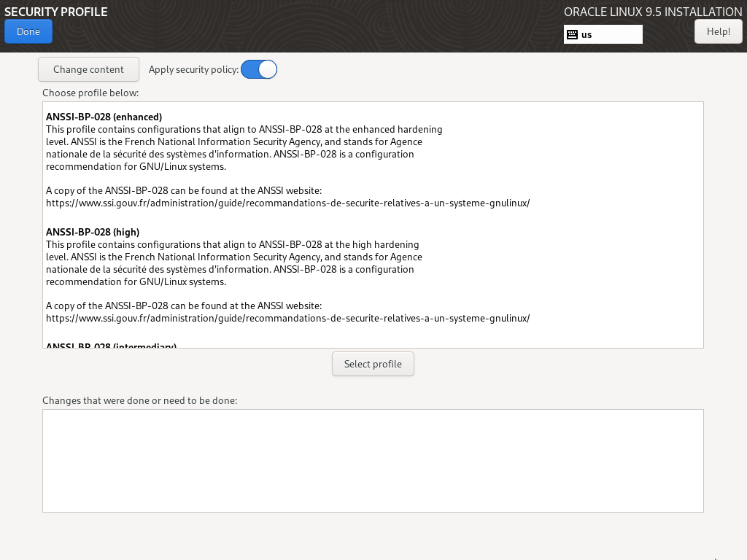Click Select profile button
This screenshot has width=747, height=560.
pyautogui.click(x=373, y=364)
